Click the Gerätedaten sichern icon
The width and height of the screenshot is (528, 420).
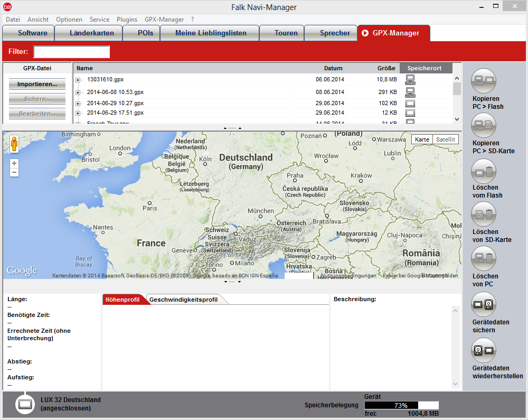point(483,304)
